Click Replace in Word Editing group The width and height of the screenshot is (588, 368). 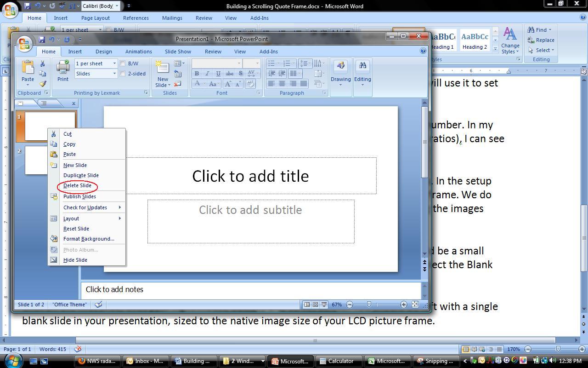(x=541, y=40)
